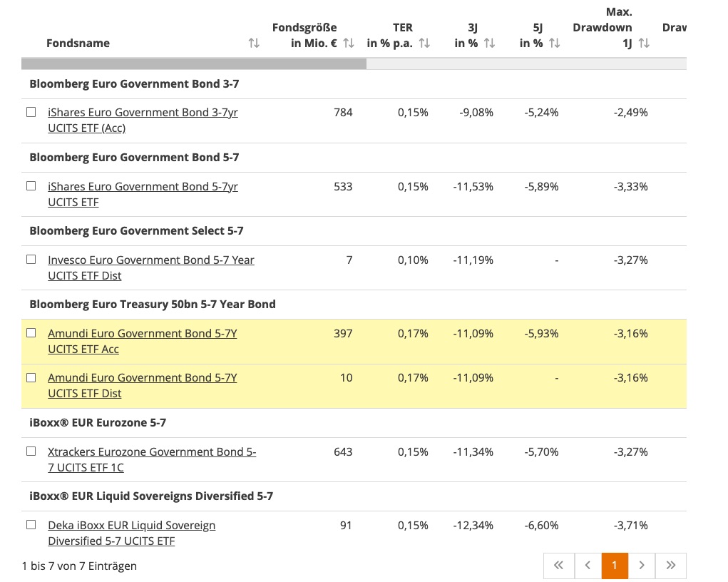This screenshot has width=728, height=582.
Task: Tick Deka iBoxx EUR Liquid Sovereign checkbox
Action: coord(31,525)
